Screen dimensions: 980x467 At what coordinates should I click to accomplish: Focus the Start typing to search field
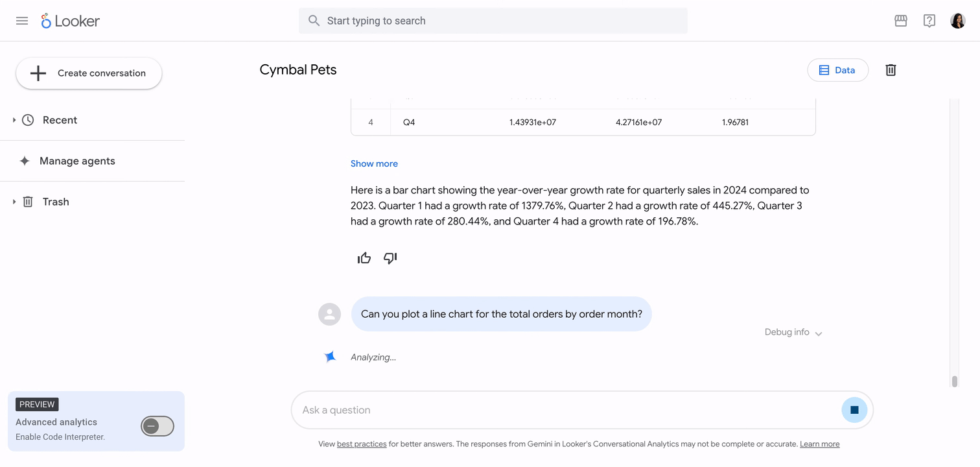[x=493, y=21]
